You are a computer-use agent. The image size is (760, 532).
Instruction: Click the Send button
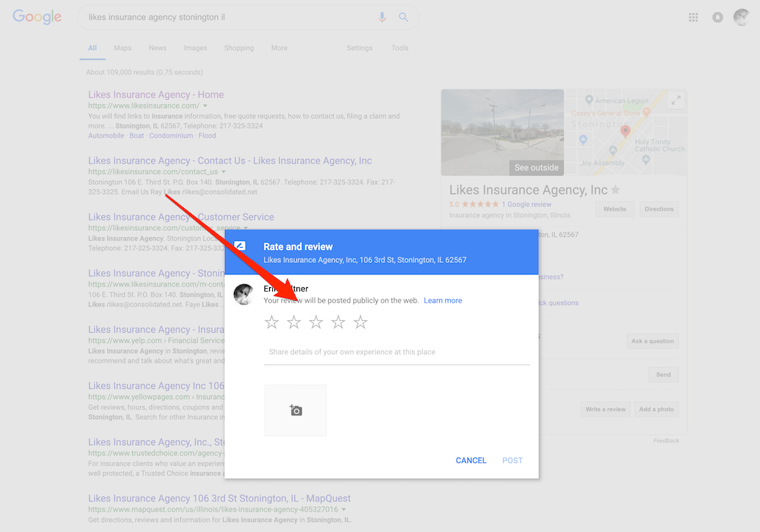click(663, 375)
